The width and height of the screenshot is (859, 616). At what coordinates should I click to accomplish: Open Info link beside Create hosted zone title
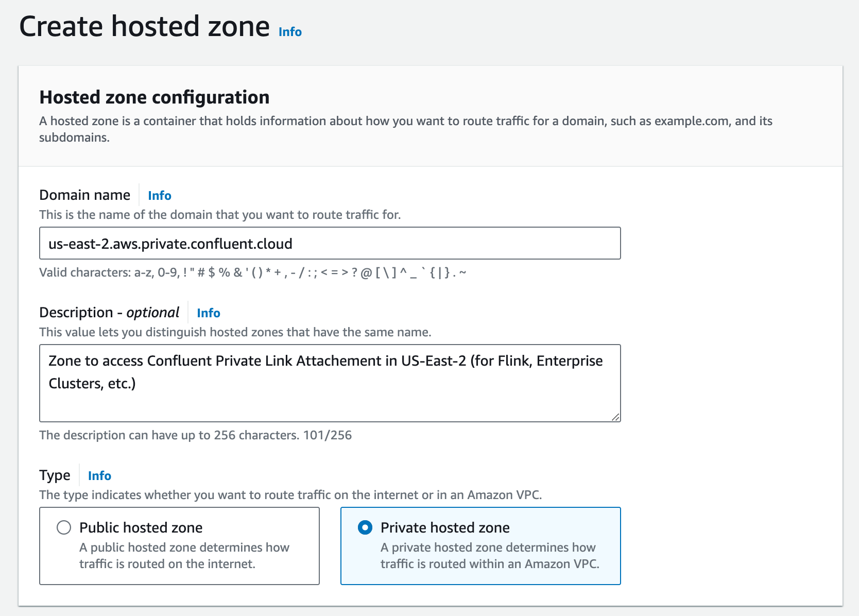pos(290,32)
